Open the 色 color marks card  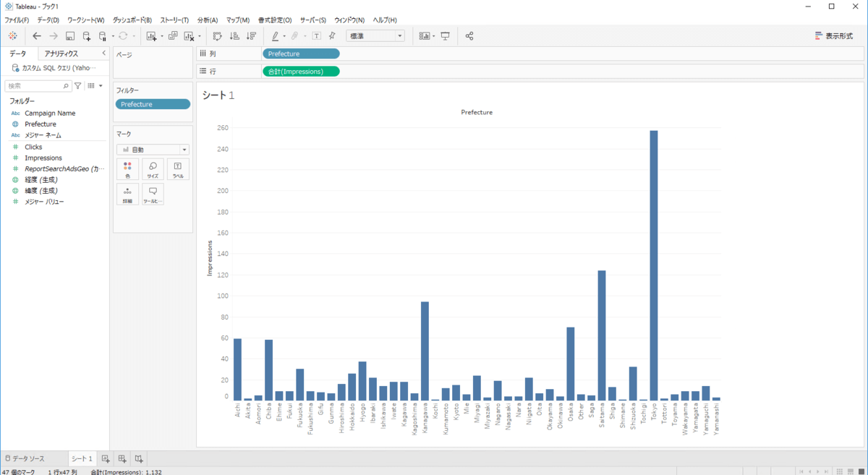point(127,169)
